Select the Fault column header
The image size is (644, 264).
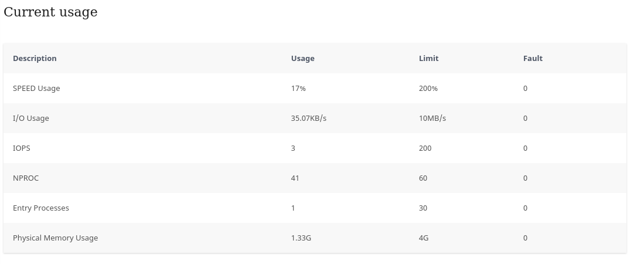click(533, 59)
